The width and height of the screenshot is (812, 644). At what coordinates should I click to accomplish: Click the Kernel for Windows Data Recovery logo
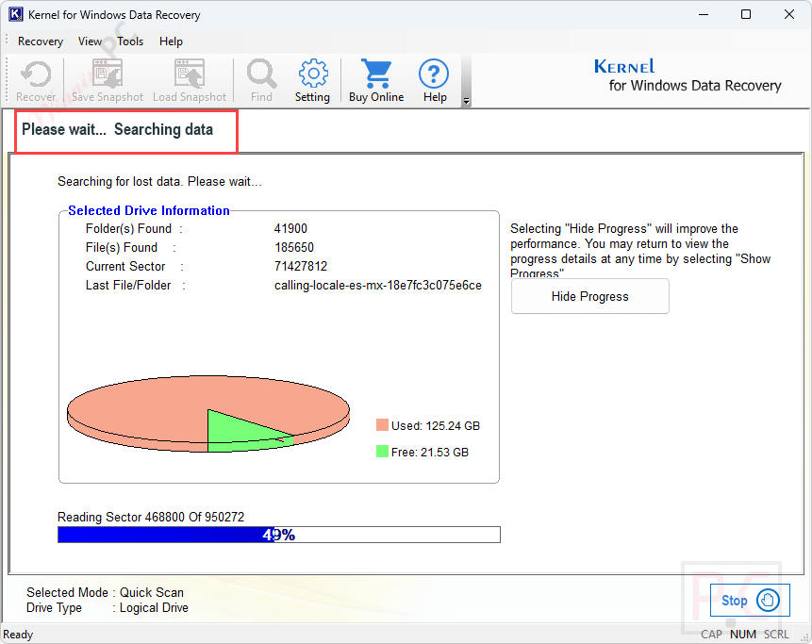tap(688, 75)
